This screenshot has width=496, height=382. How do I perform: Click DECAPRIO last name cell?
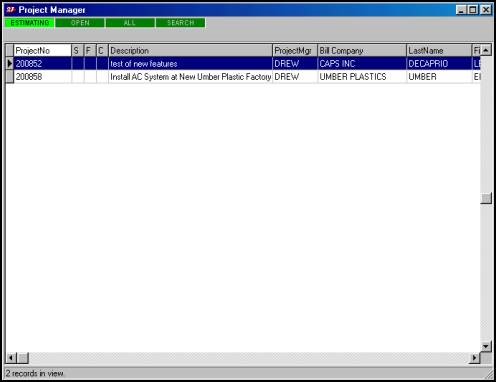click(439, 64)
